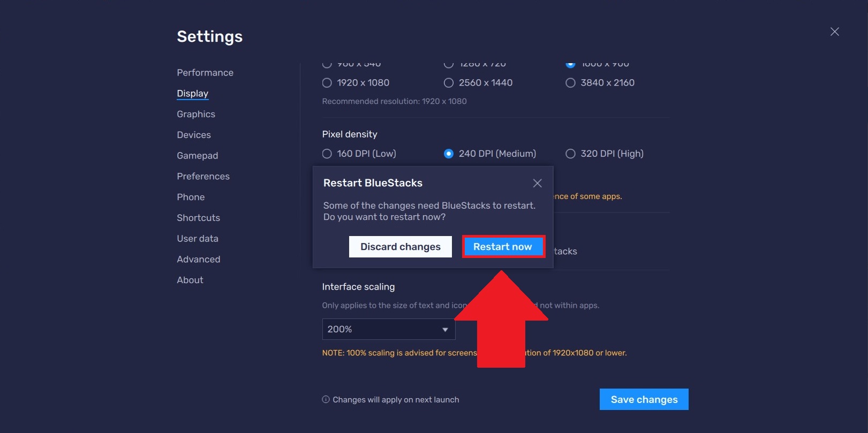Close the Settings window with X
The image size is (868, 433).
[x=834, y=32]
